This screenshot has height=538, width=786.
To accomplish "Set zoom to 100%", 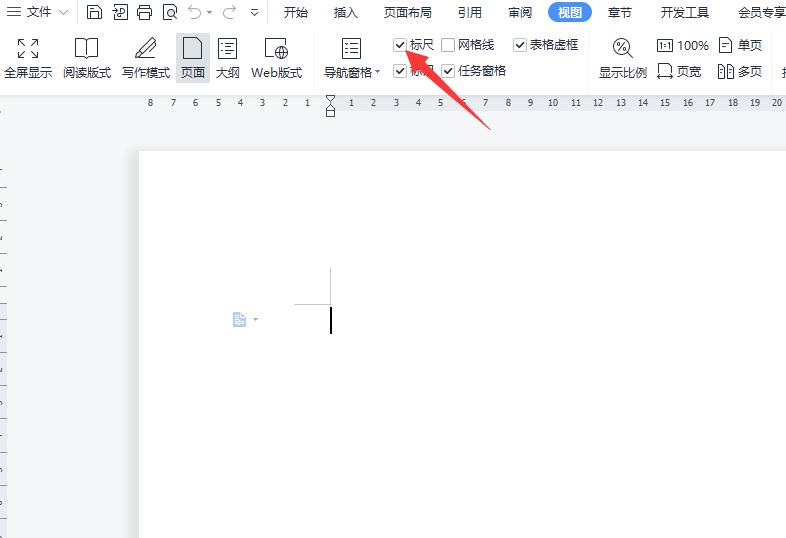I will click(682, 46).
